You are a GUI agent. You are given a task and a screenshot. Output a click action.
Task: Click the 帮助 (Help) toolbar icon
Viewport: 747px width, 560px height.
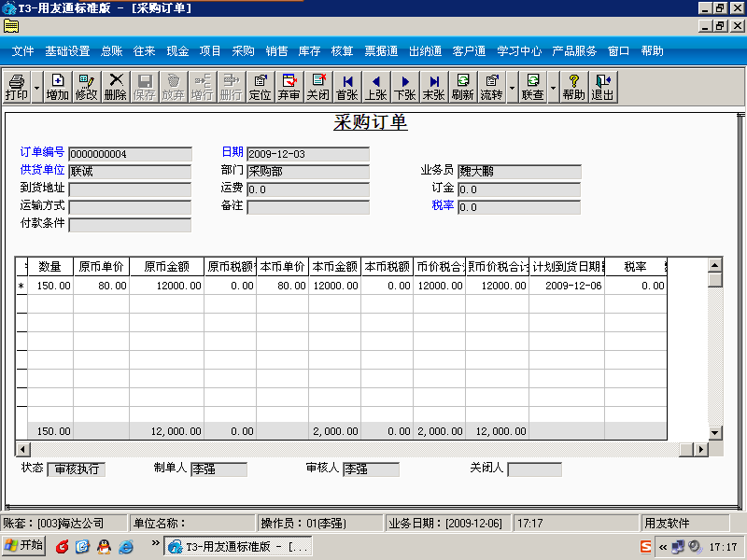[x=573, y=87]
